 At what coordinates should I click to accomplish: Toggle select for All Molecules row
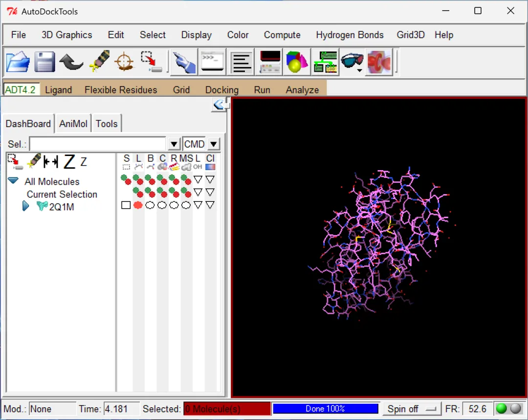click(126, 180)
